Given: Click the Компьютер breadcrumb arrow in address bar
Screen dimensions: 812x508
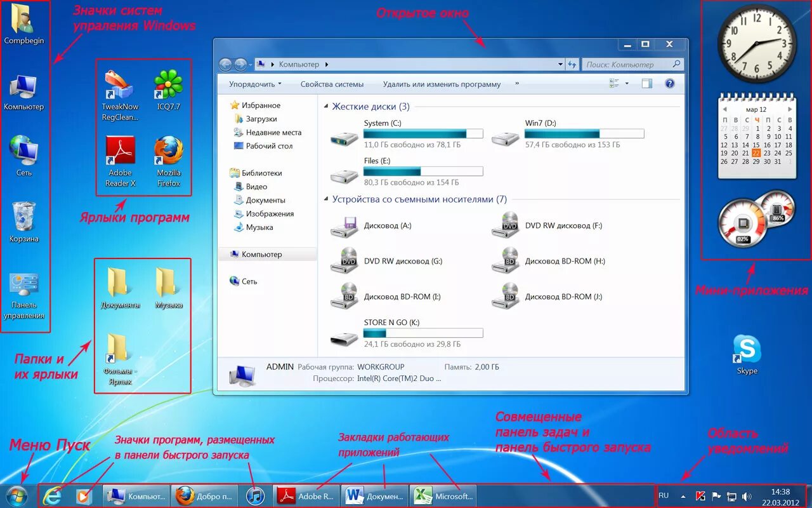Looking at the screenshot, I should coord(327,64).
